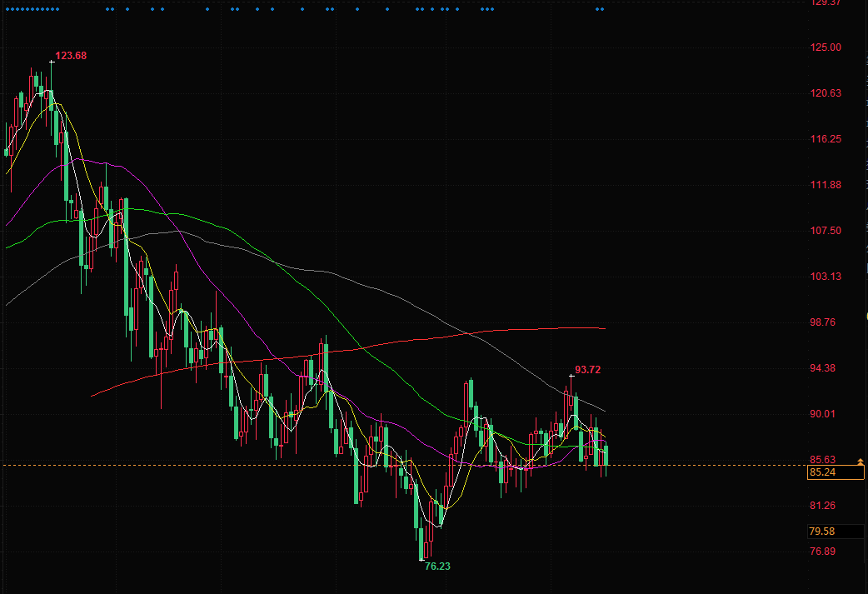Click the orange double-arrow icon above 85.24
Screen dimensions: 868x594
[x=861, y=462]
